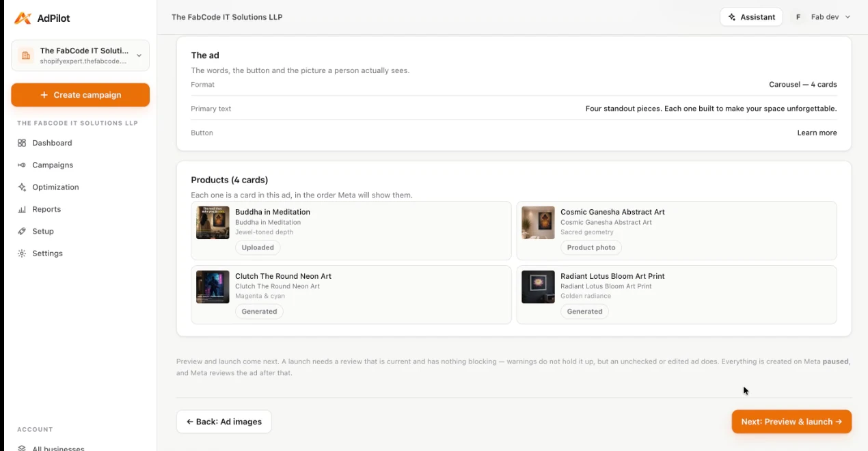The width and height of the screenshot is (868, 451).
Task: Click the AdPilot logo icon
Action: pyautogui.click(x=23, y=18)
